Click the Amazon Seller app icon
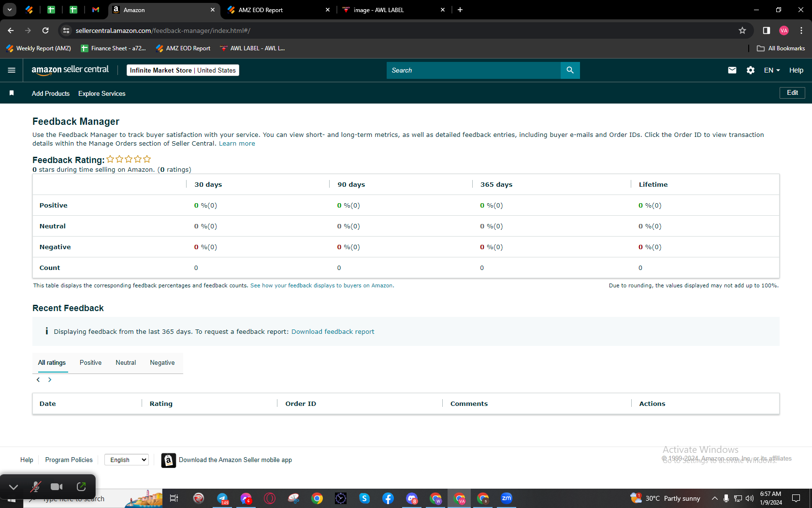812x508 pixels. [168, 460]
